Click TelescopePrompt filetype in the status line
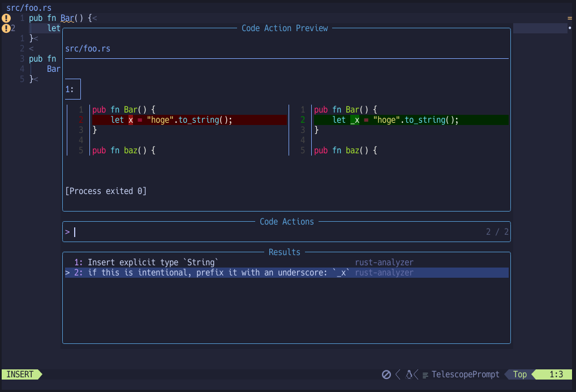 click(x=465, y=374)
